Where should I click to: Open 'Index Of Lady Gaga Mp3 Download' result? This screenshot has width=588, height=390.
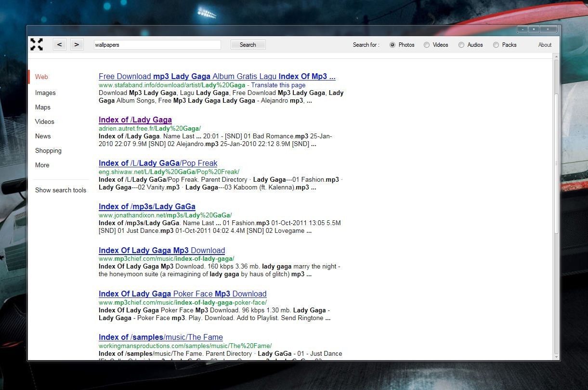click(162, 250)
